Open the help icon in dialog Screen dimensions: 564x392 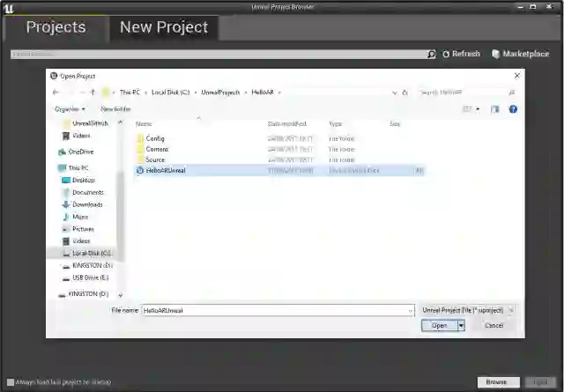(513, 109)
